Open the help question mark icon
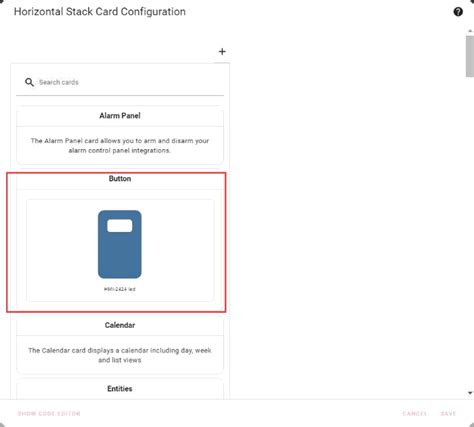Viewport: 474px width, 427px height. (x=458, y=12)
